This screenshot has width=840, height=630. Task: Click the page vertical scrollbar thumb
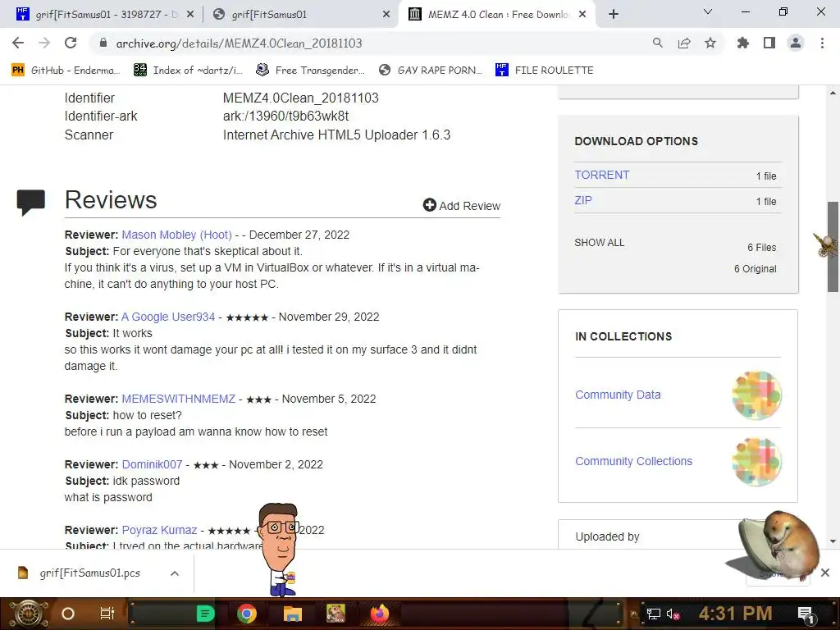click(x=833, y=246)
